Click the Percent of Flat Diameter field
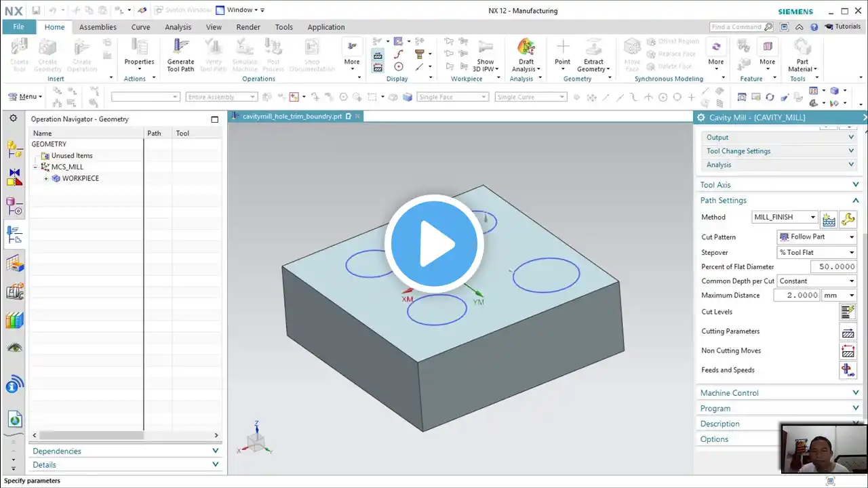This screenshot has height=488, width=868. pyautogui.click(x=818, y=267)
